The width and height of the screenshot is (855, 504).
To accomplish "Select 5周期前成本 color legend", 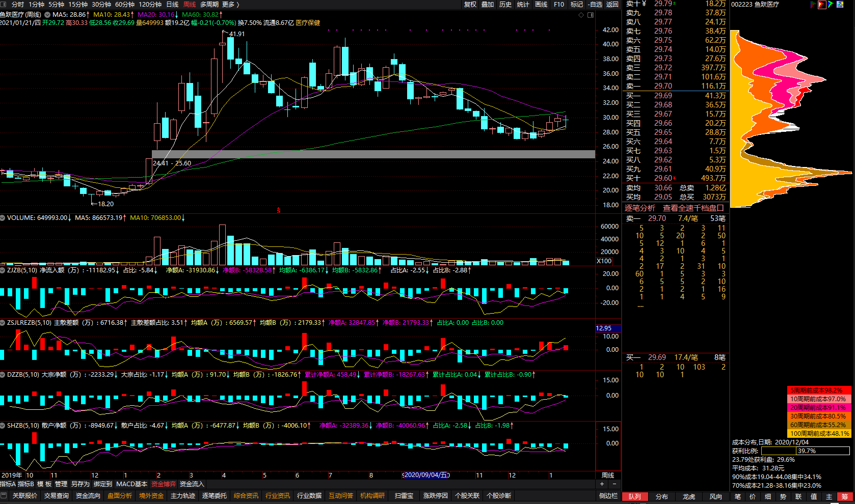I will (819, 390).
